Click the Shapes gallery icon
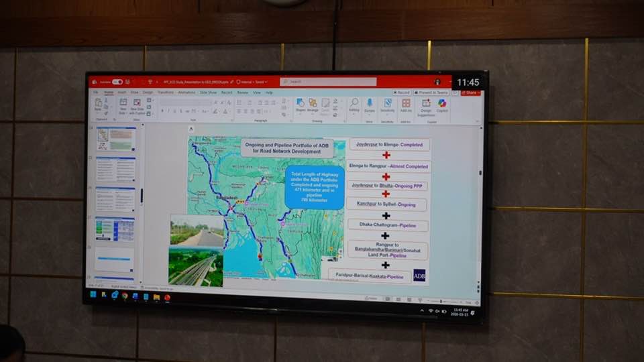Viewport: 644px width, 362px height. click(x=300, y=103)
